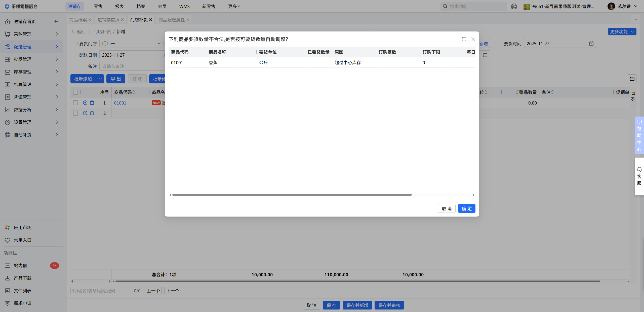This screenshot has width=644, height=312.
Task: Toggle the select-all header checkbox
Action: coord(75,92)
